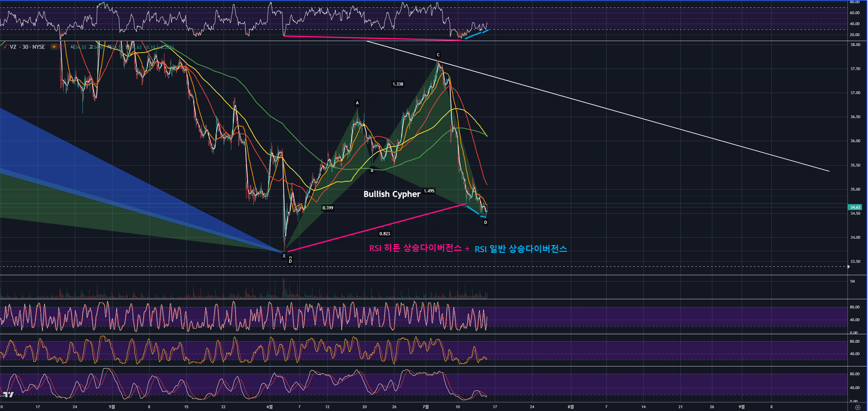This screenshot has width=868, height=411.
Task: Click the orange market session sun icon
Action: (x=54, y=47)
